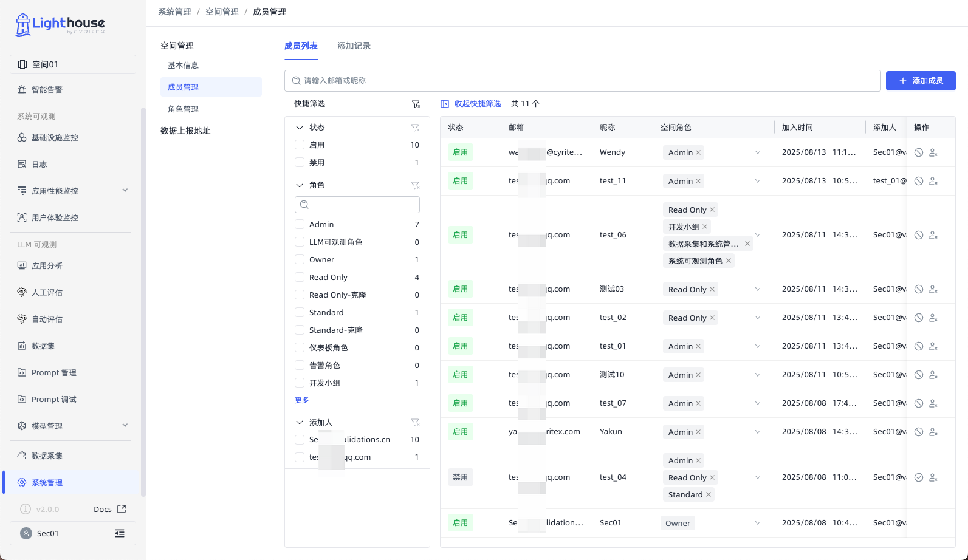Viewport: 968px width, 560px height.
Task: Check the Standard role filter
Action: coord(300,312)
